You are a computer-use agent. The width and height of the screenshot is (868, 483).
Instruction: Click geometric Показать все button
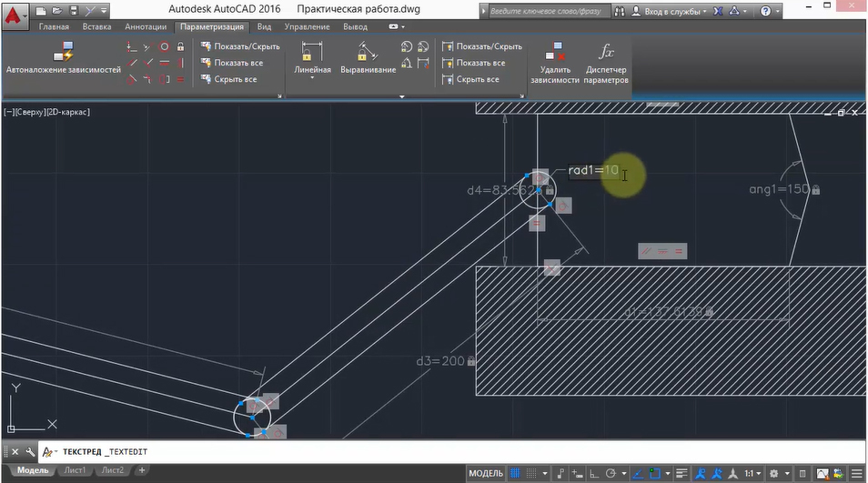232,63
